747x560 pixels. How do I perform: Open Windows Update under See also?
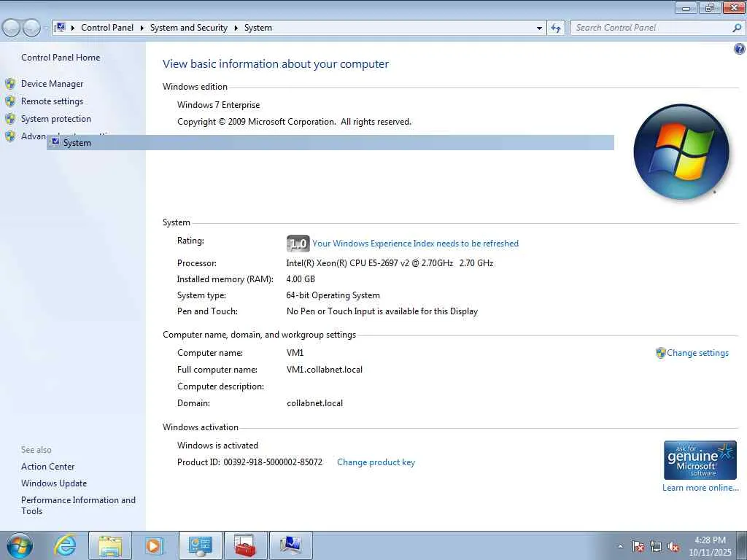point(54,483)
